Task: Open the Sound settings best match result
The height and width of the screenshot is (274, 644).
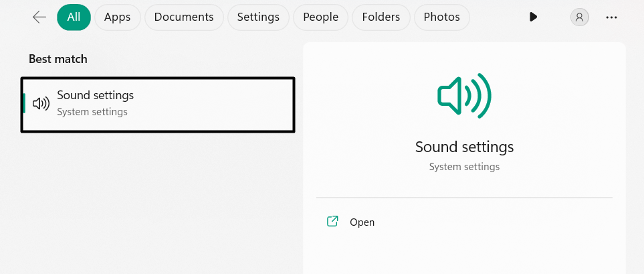Action: point(158,104)
